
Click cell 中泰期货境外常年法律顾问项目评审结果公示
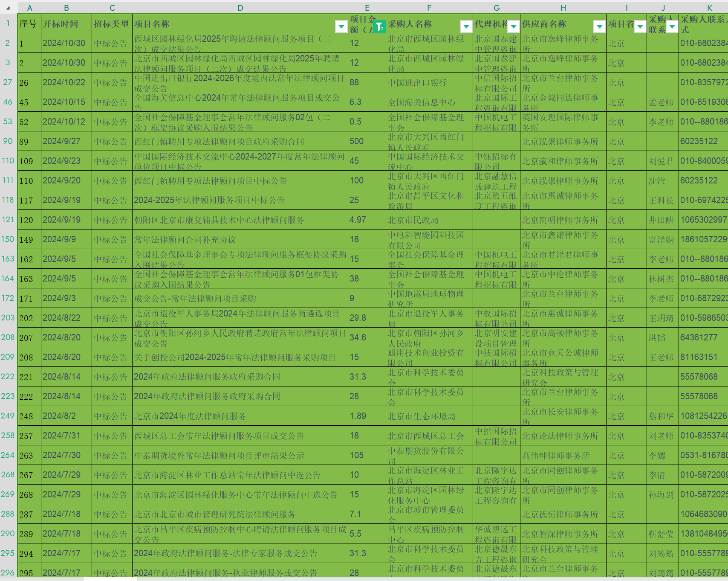240,455
